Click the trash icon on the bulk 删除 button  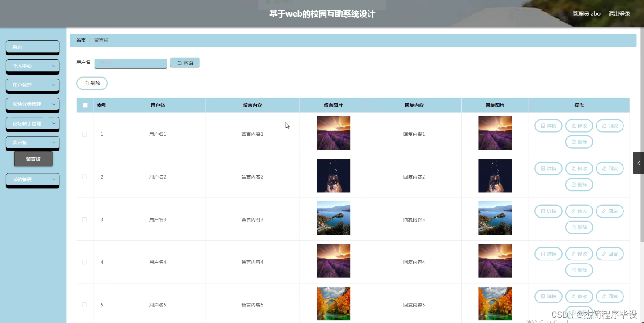click(87, 83)
